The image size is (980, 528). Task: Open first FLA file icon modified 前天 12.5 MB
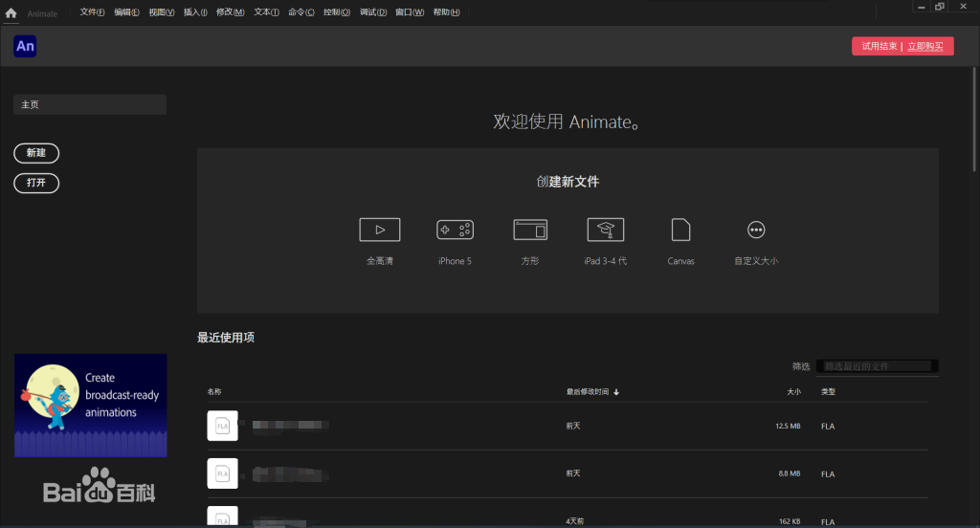[222, 426]
